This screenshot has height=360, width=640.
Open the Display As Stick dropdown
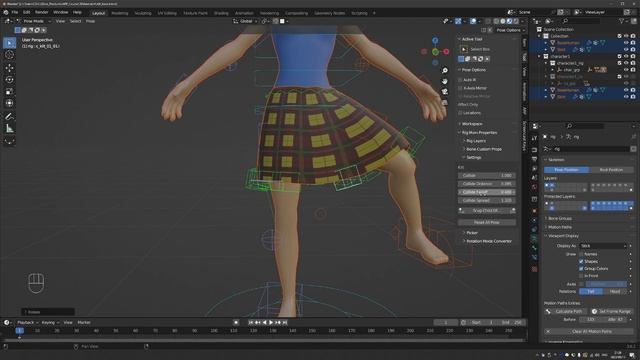[603, 246]
